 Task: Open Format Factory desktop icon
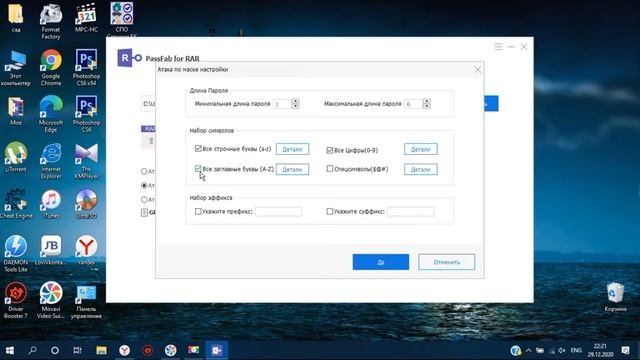tap(51, 21)
